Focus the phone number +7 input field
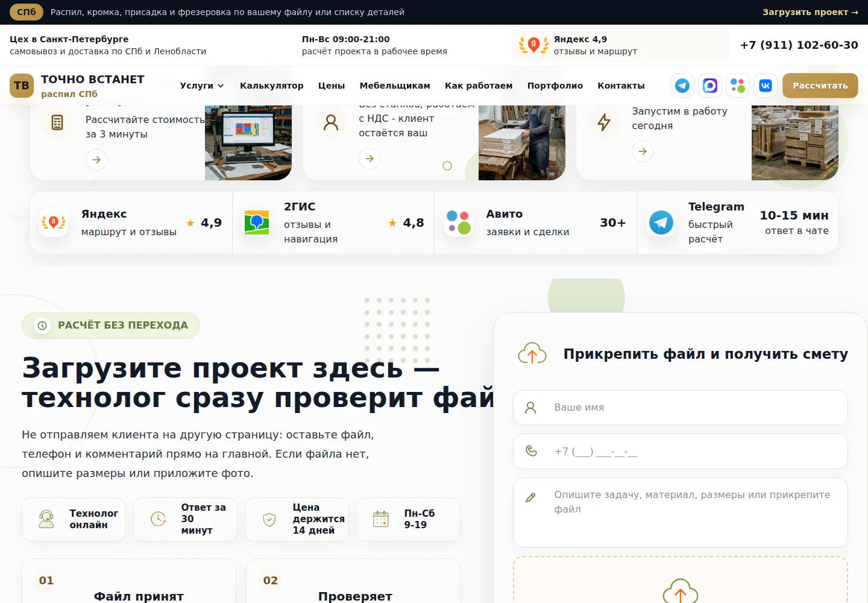Screen dimensions: 868x603 (681, 452)
